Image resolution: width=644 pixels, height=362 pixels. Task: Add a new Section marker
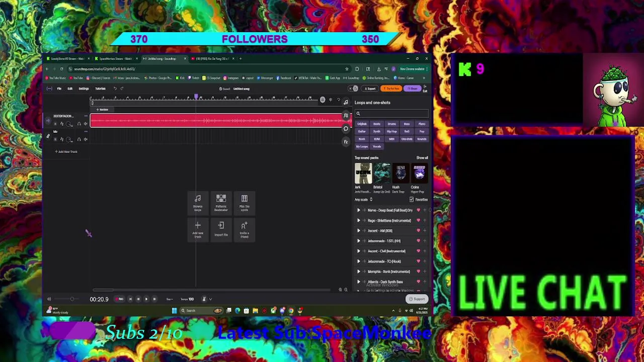coord(103,110)
